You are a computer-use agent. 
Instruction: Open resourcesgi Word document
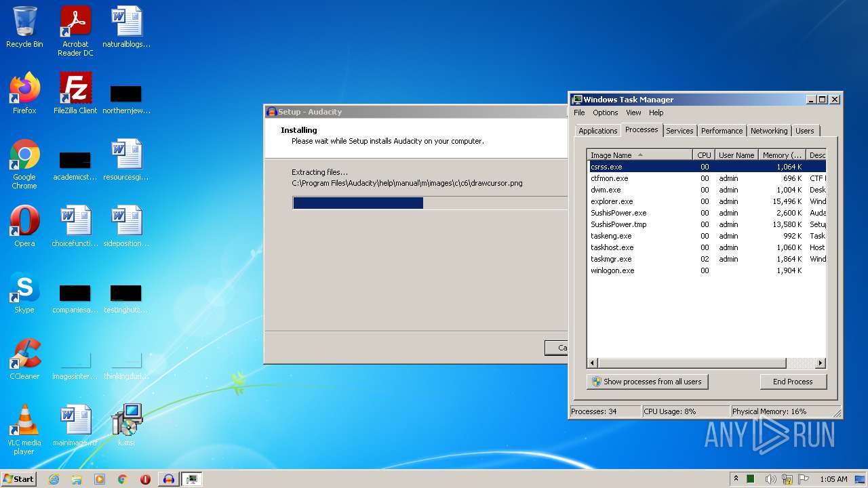coord(126,161)
